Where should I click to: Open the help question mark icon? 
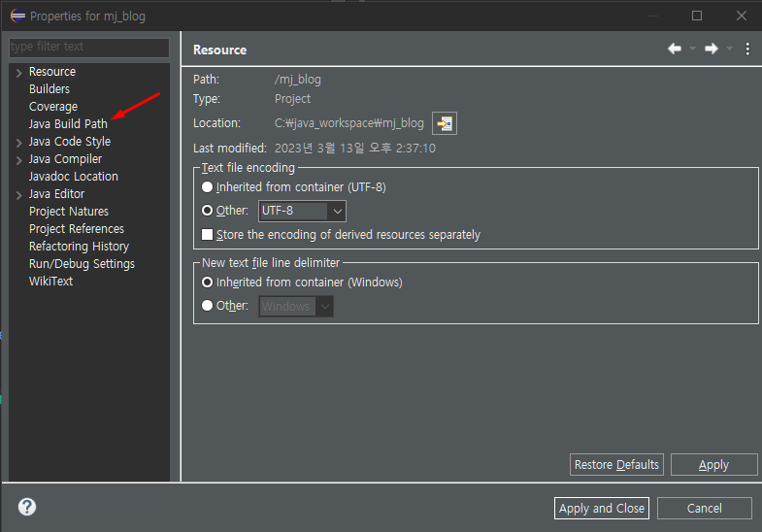tap(27, 507)
